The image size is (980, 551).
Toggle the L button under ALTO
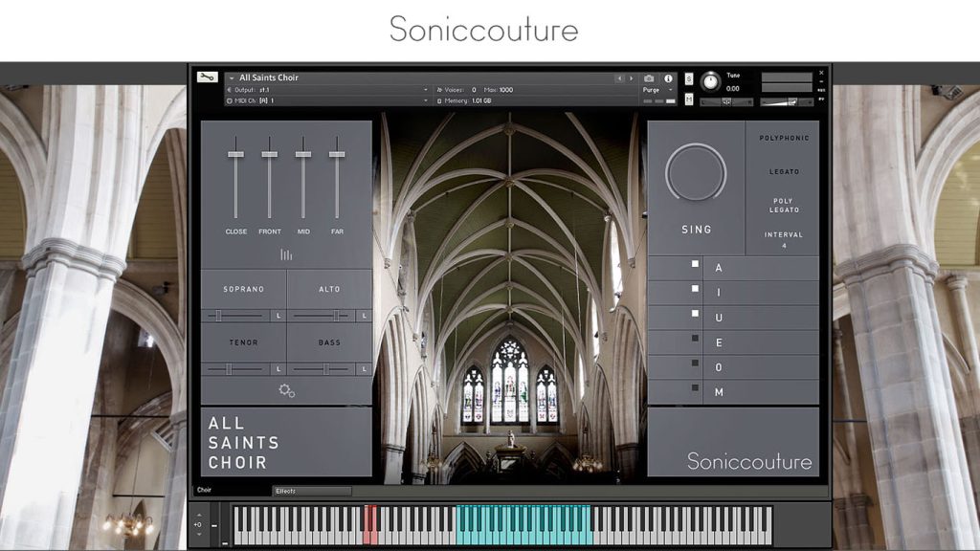(365, 316)
